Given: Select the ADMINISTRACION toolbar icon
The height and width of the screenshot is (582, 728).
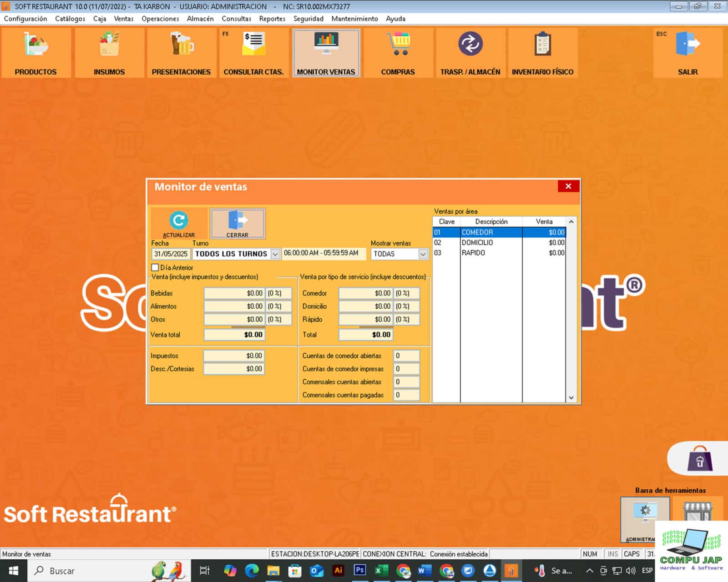Looking at the screenshot, I should coord(645,520).
